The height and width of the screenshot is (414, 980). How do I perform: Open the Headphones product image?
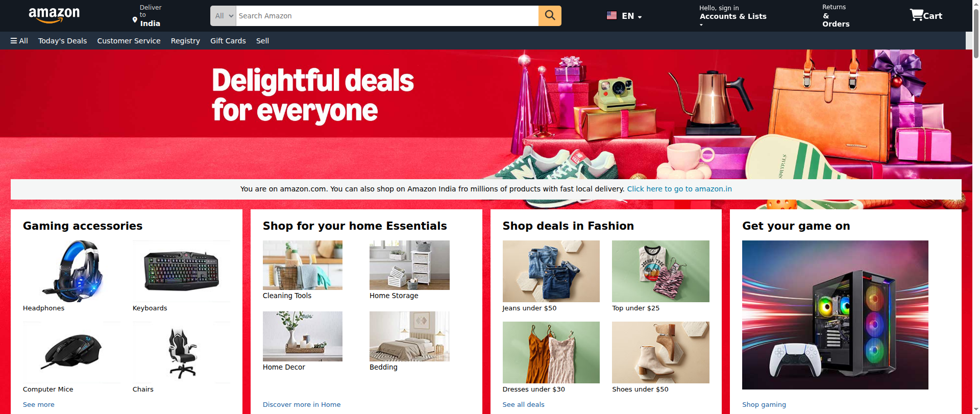[71, 271]
